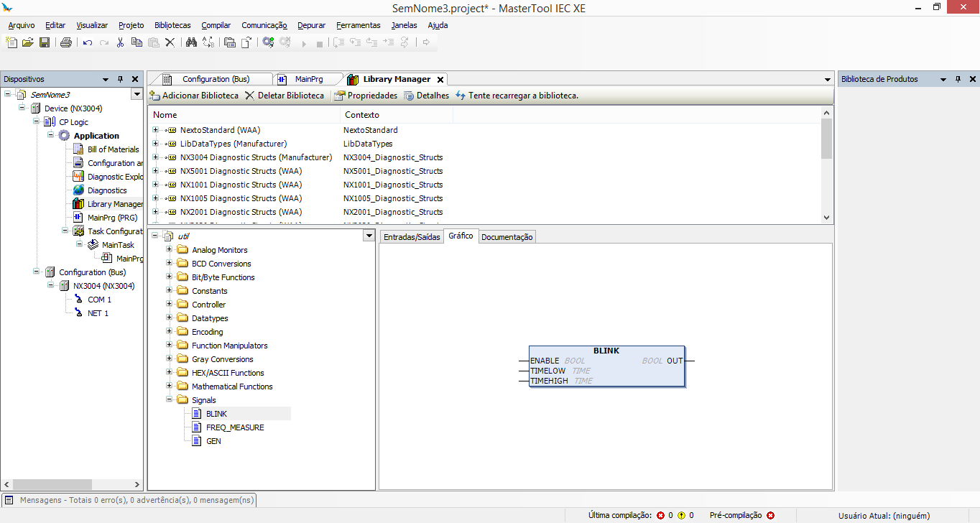Image resolution: width=980 pixels, height=523 pixels.
Task: Click the Adicionar Biblioteca button
Action: pos(194,96)
